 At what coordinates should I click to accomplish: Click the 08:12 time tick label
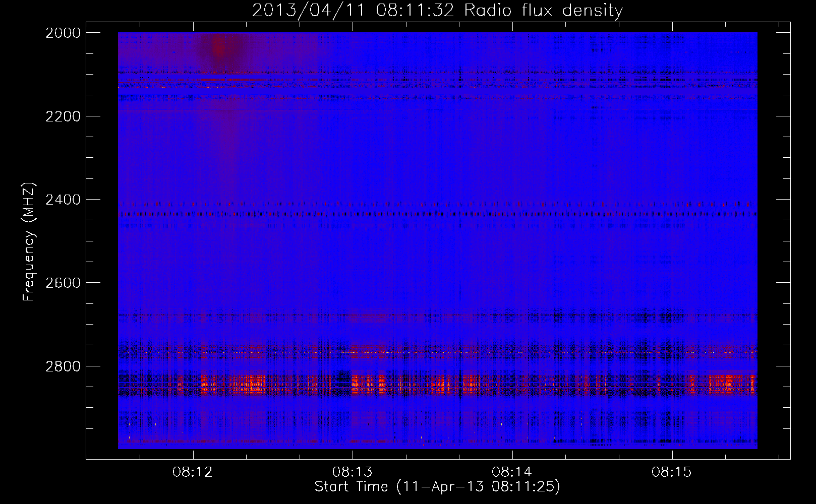193,472
